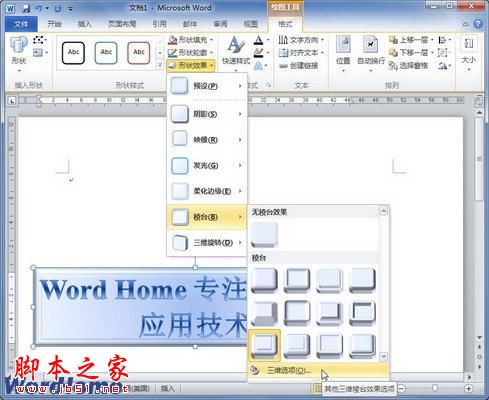Switch to the 页面布局 tab

tap(122, 24)
